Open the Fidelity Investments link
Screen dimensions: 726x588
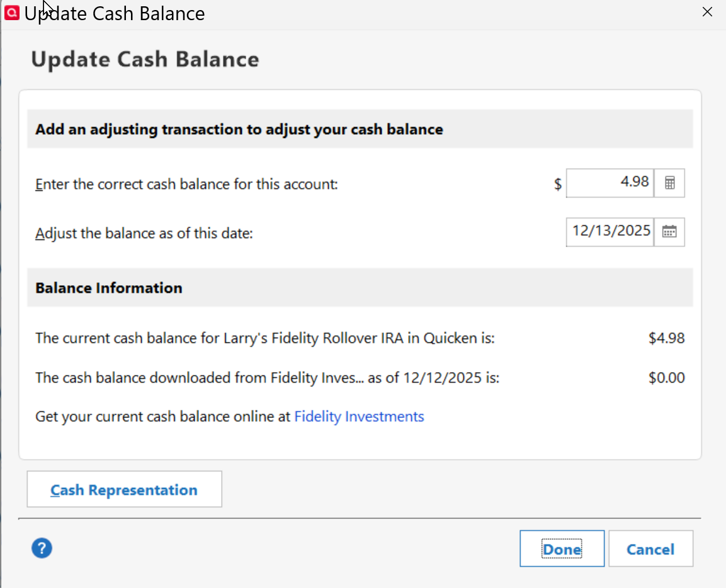[x=359, y=417]
